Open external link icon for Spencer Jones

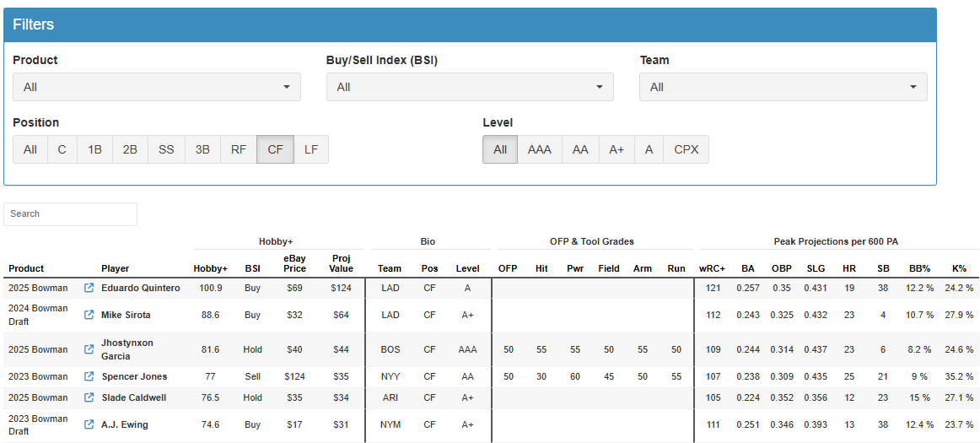point(89,376)
